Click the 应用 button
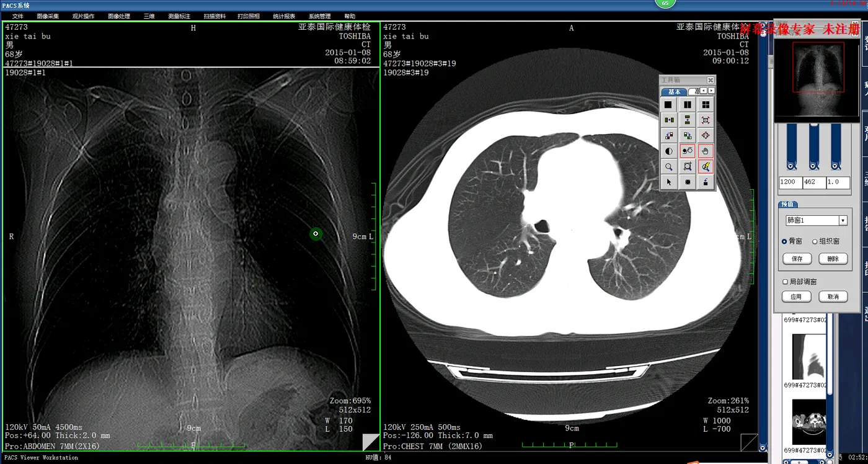 point(797,297)
